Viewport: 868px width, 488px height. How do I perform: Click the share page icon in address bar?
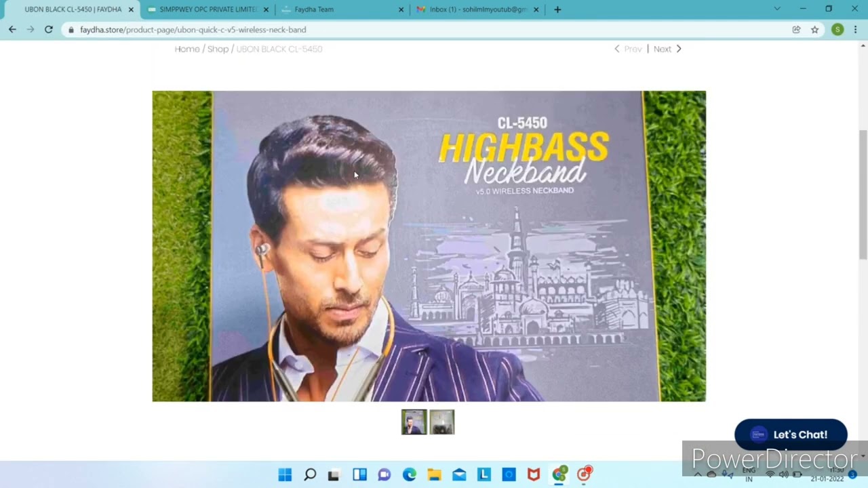796,30
